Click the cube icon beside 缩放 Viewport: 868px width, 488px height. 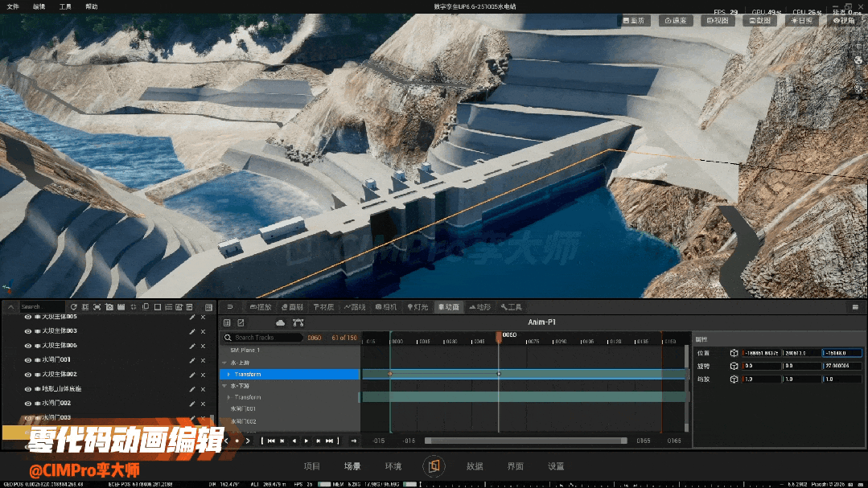coord(734,379)
